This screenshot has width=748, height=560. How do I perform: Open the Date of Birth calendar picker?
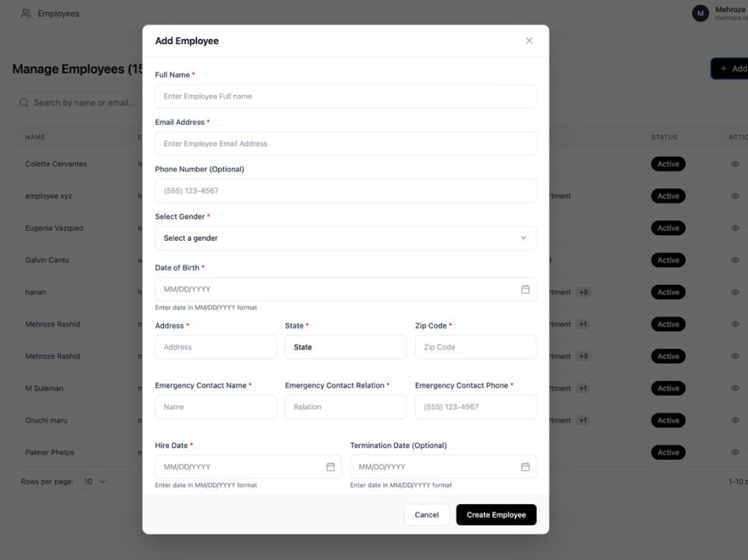pos(525,289)
